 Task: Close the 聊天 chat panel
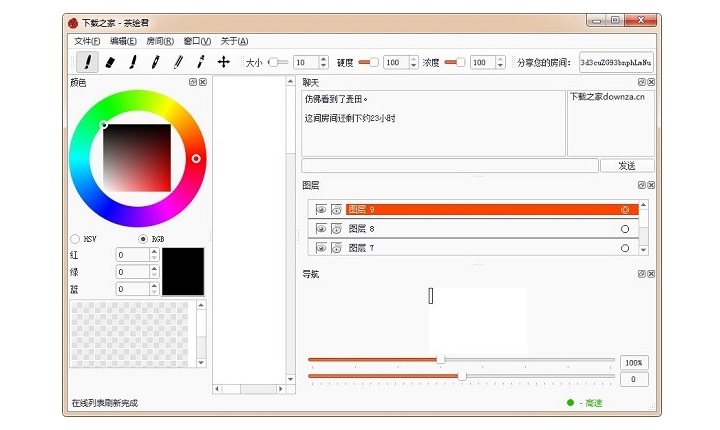point(651,82)
